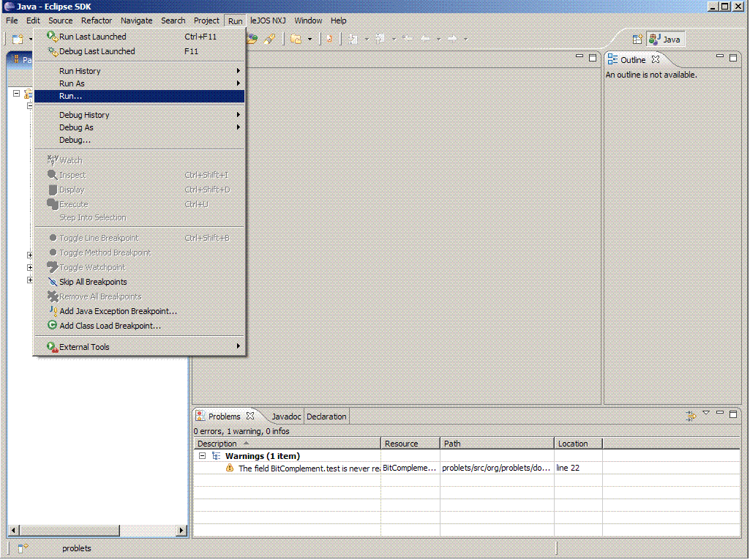Click the External Tools icon

click(x=52, y=346)
